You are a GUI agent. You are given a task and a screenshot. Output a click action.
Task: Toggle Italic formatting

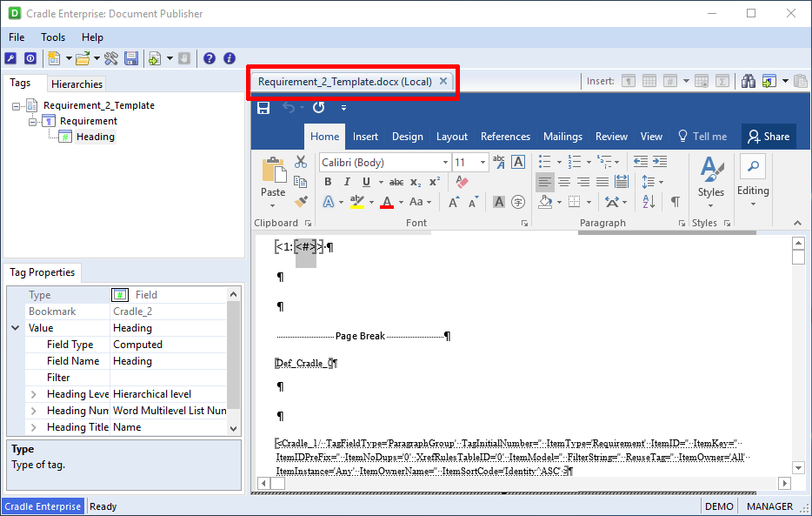(347, 182)
